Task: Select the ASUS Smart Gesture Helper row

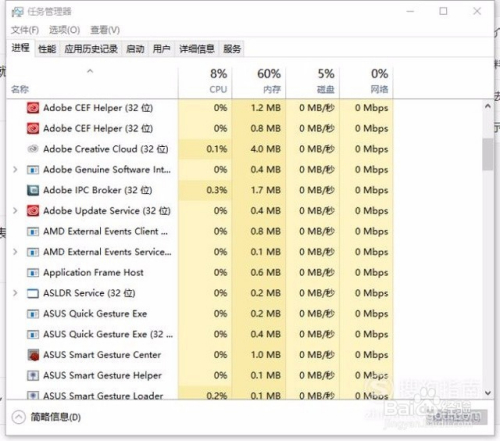Action: tap(200, 376)
